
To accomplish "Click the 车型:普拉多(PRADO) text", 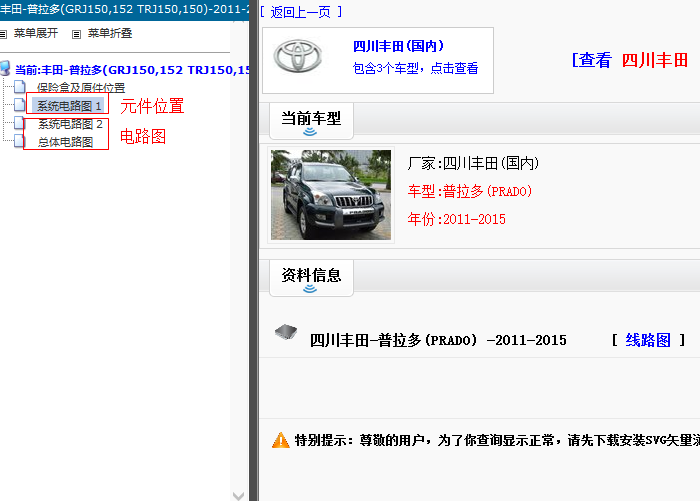I will [x=470, y=192].
